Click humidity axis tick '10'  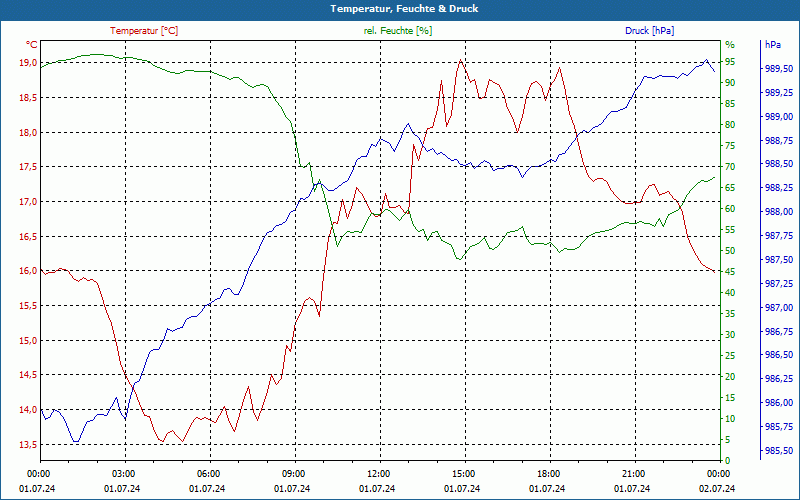coord(730,419)
